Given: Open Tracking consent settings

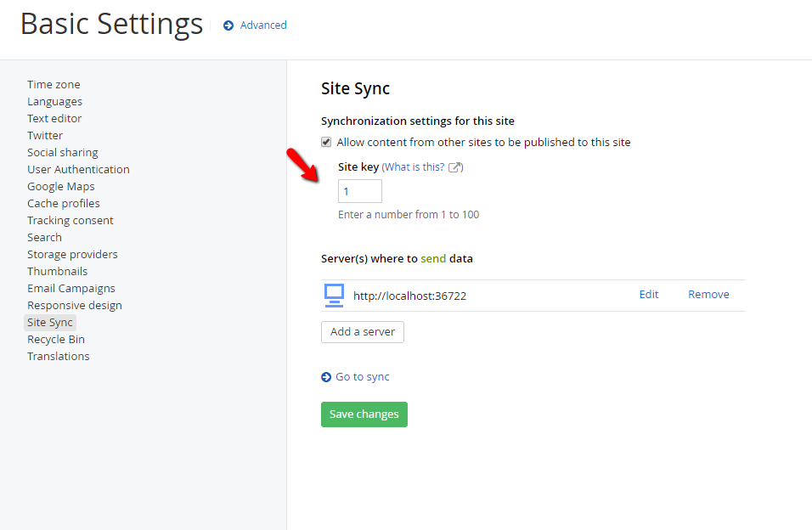Looking at the screenshot, I should 70,221.
